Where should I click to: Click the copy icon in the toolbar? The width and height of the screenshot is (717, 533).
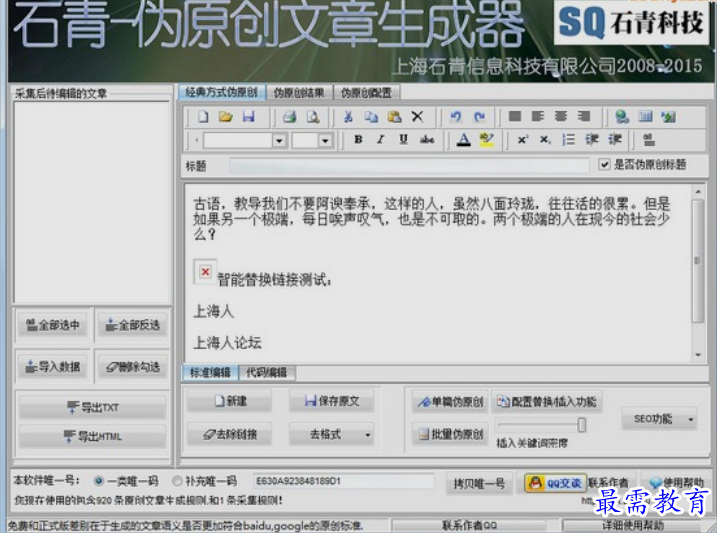pyautogui.click(x=371, y=117)
